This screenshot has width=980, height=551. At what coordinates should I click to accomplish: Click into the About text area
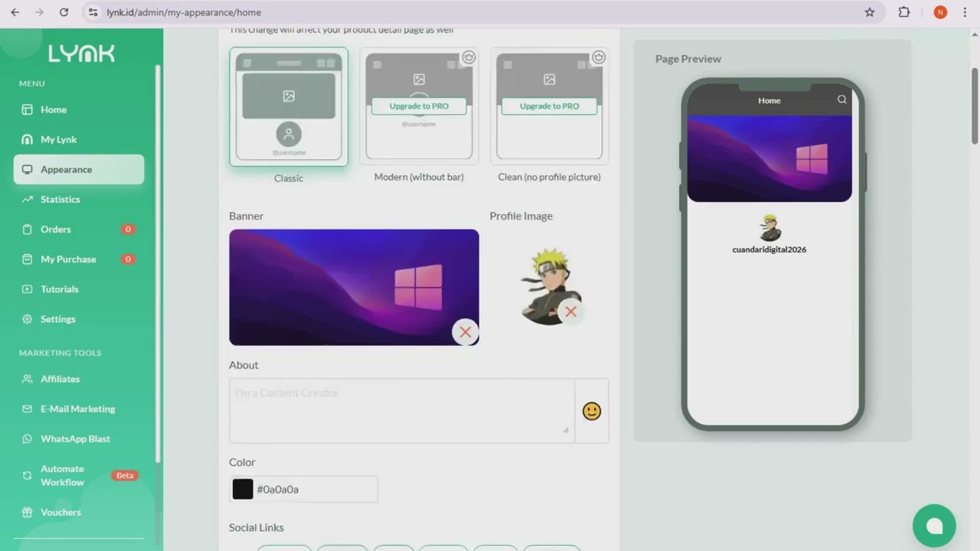pos(401,410)
